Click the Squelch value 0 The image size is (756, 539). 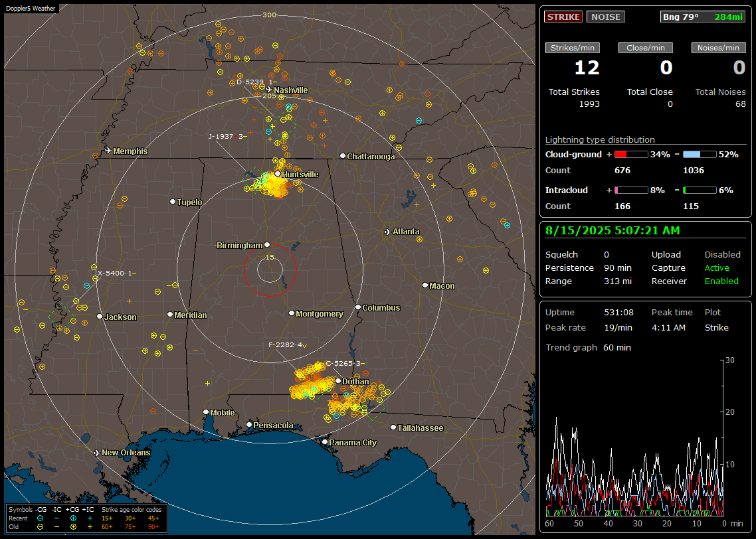point(607,255)
